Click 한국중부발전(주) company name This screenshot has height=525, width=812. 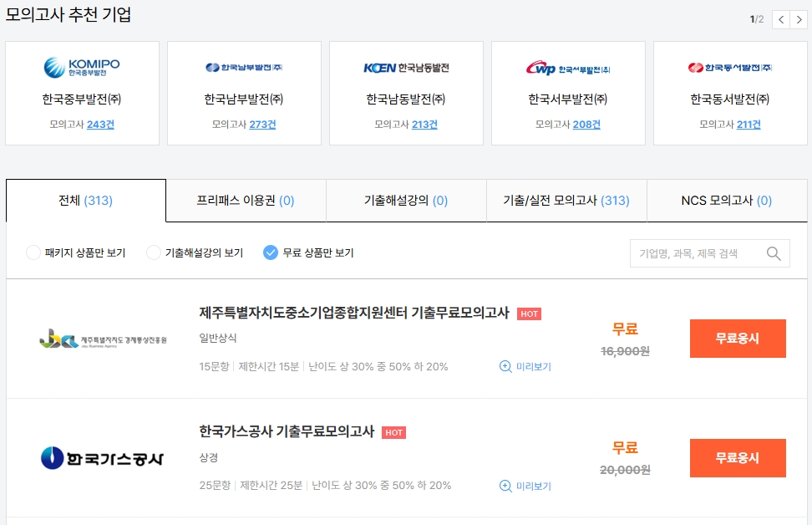pos(82,99)
